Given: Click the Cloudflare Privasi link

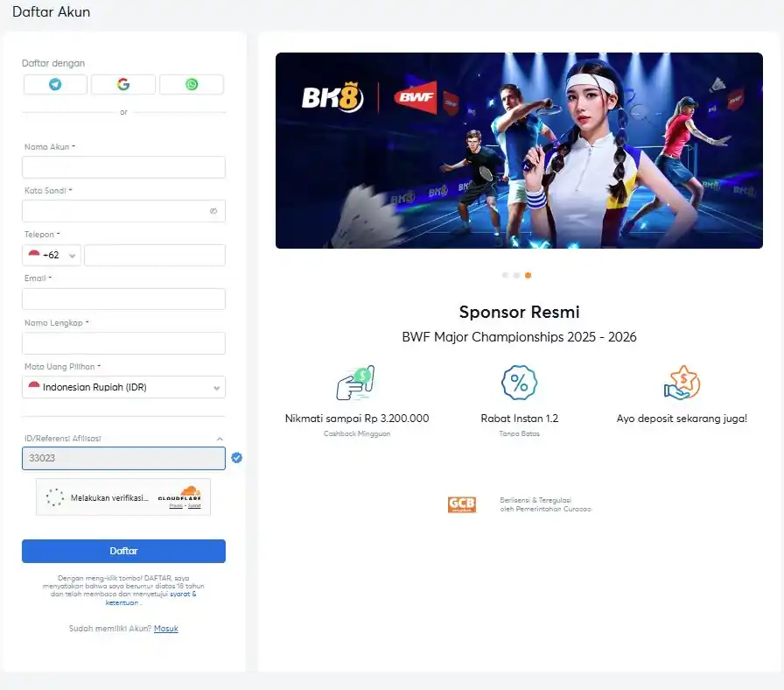Looking at the screenshot, I should (176, 506).
